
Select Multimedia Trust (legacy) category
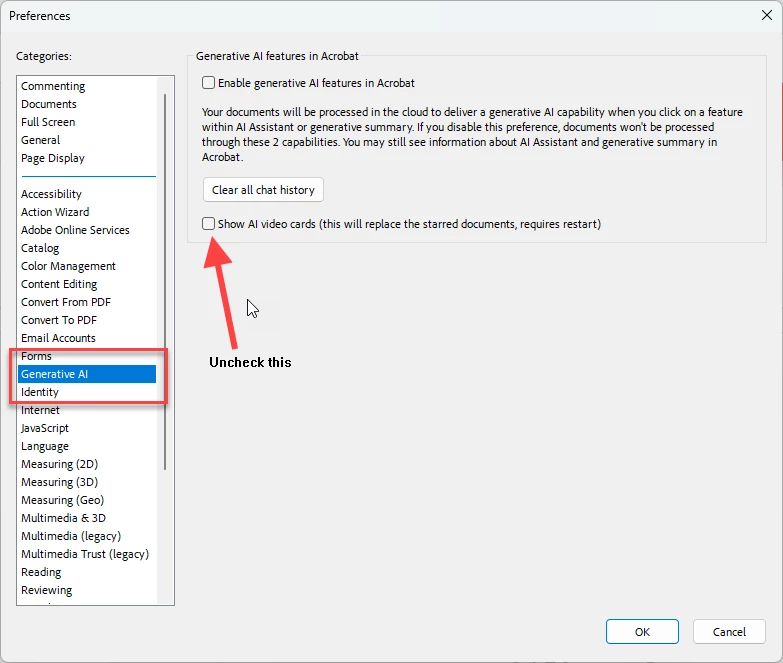coord(85,554)
